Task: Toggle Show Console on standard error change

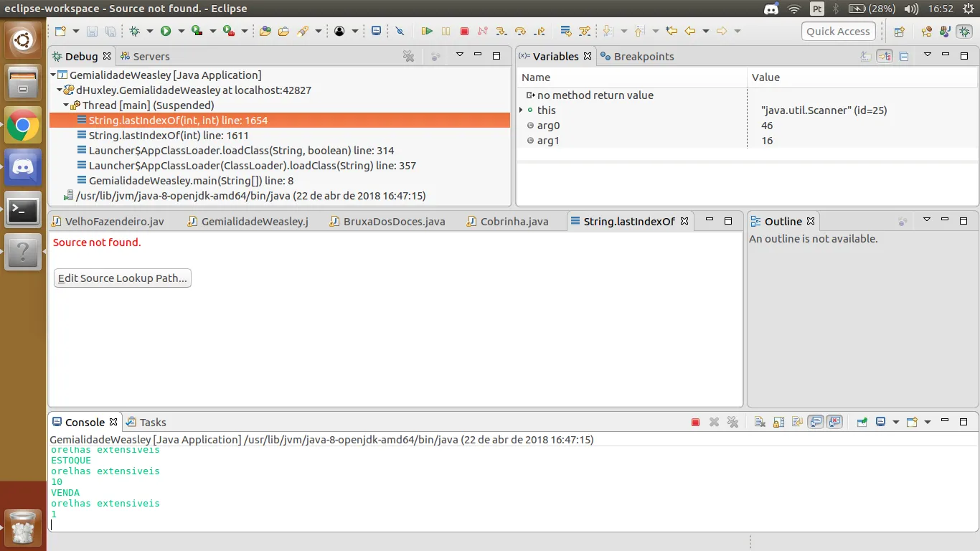Action: 834,422
